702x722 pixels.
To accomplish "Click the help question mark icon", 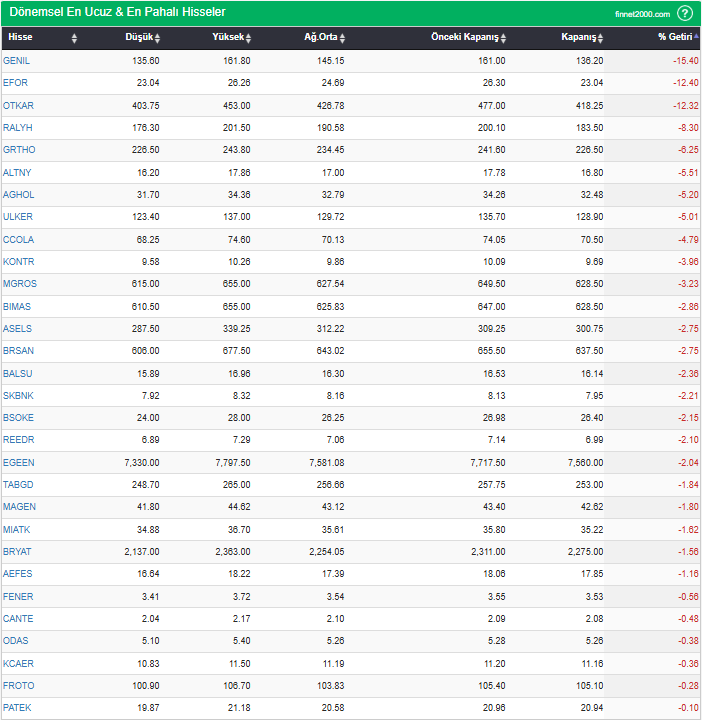I will pyautogui.click(x=685, y=13).
